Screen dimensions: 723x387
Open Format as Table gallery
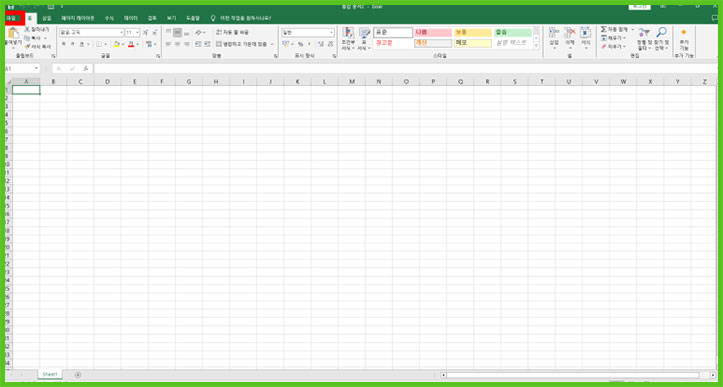click(364, 39)
